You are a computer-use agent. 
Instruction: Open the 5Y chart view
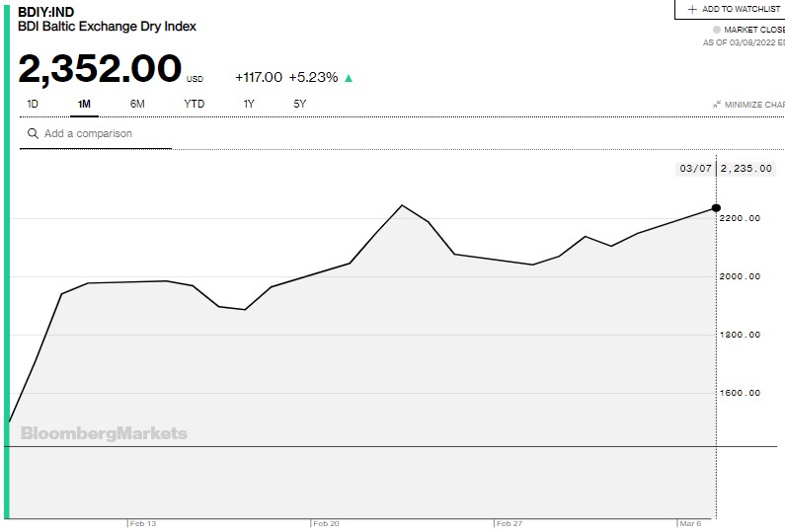tap(300, 104)
